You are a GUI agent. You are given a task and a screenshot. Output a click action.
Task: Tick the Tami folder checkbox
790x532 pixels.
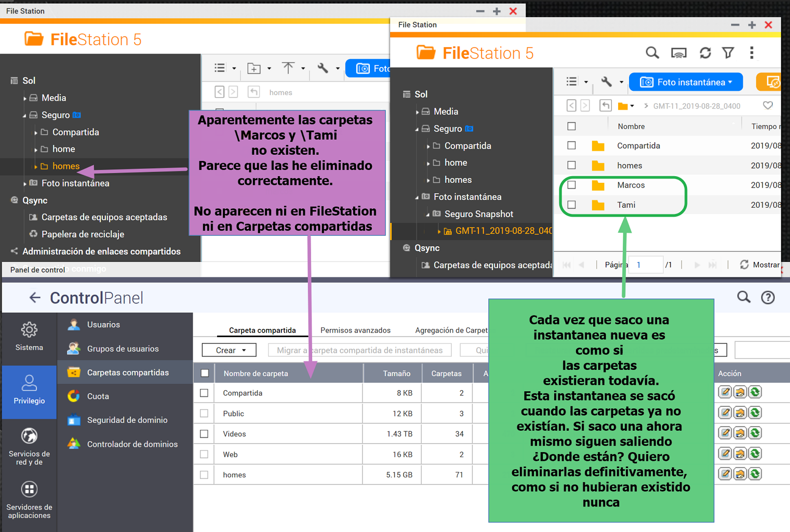point(571,205)
